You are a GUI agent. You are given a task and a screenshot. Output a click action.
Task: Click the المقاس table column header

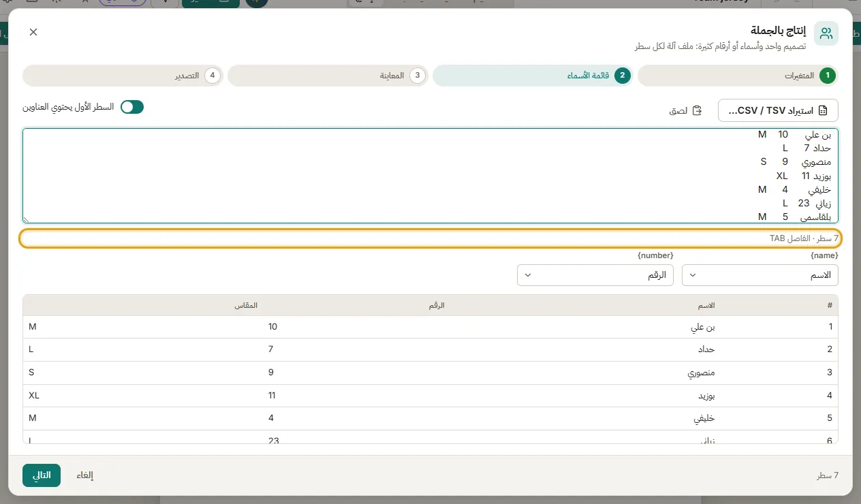tap(246, 306)
